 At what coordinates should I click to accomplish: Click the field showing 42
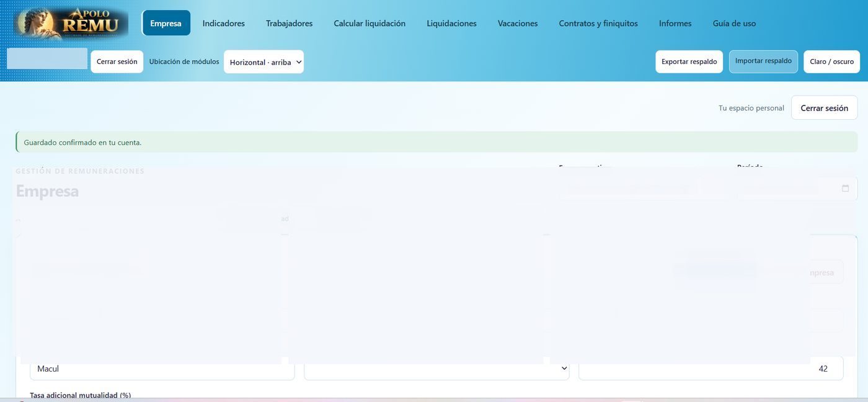coord(711,368)
